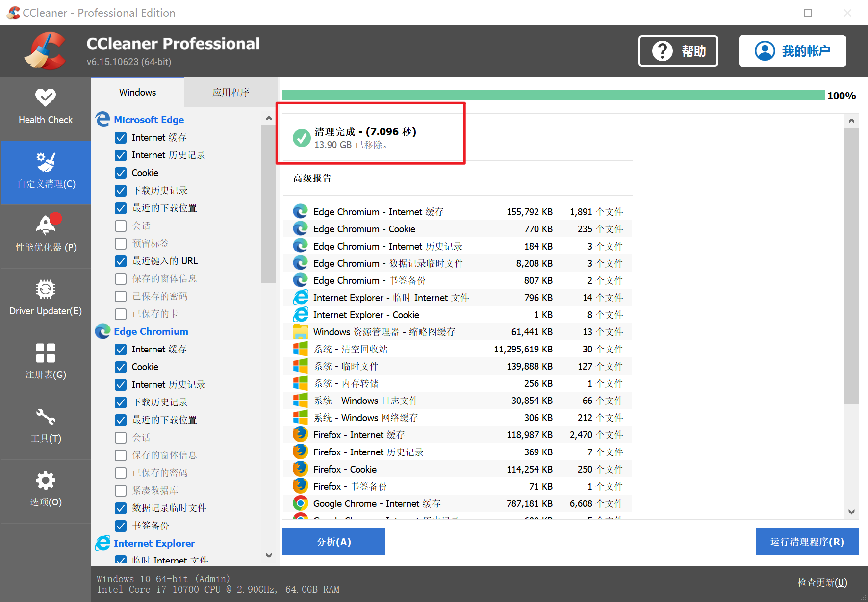Image resolution: width=868 pixels, height=602 pixels.
Task: Switch to the 应用程序 tab
Action: [x=231, y=92]
